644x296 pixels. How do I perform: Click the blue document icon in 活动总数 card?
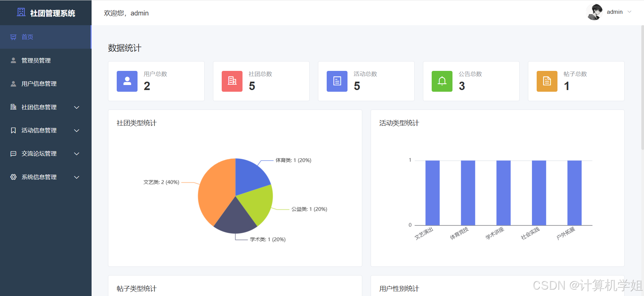(337, 81)
